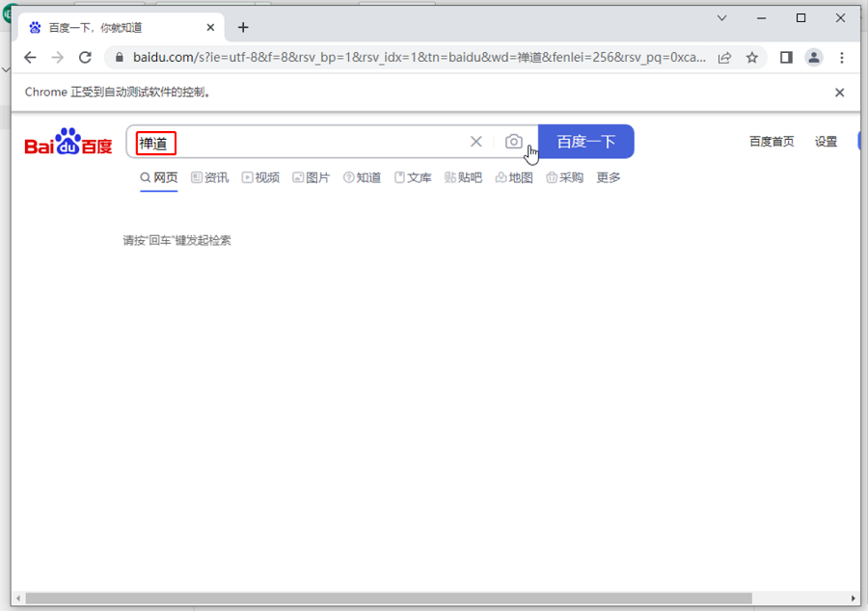Maximize the Chrome window
The width and height of the screenshot is (868, 611).
coord(800,18)
